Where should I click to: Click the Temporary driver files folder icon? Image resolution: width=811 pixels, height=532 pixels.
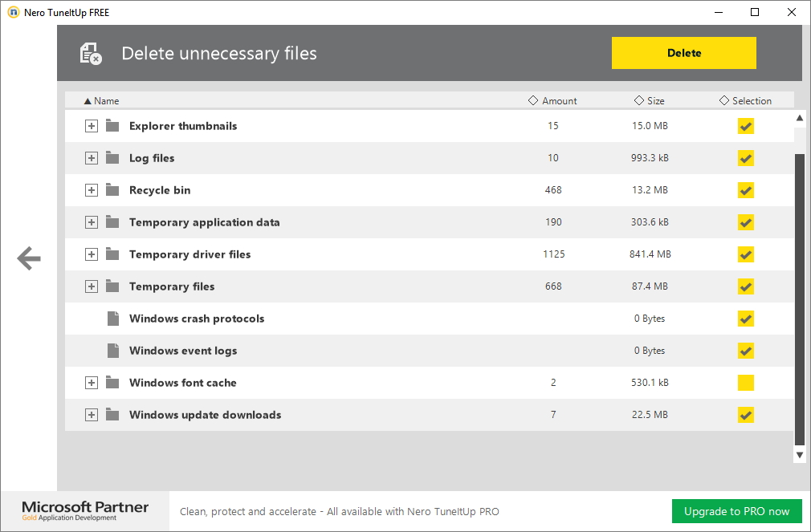click(112, 254)
